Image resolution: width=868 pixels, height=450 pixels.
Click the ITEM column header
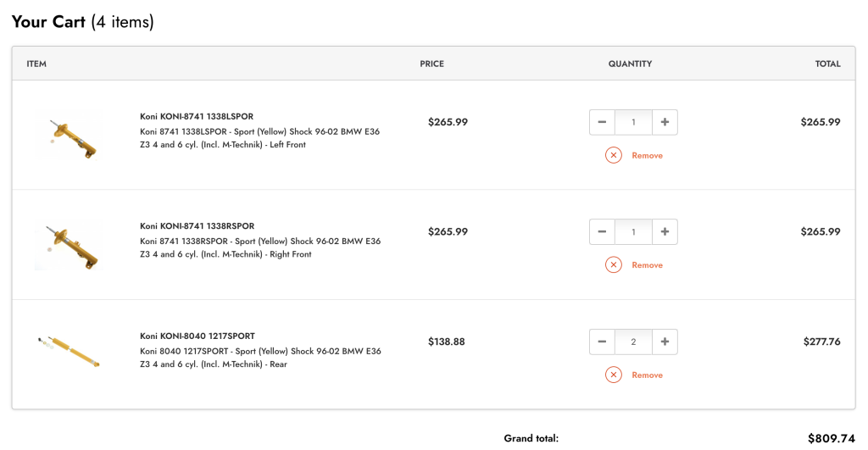(36, 64)
